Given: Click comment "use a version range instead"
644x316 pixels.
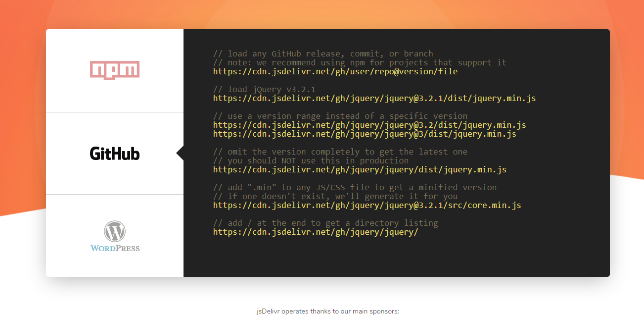Looking at the screenshot, I should click(340, 116).
